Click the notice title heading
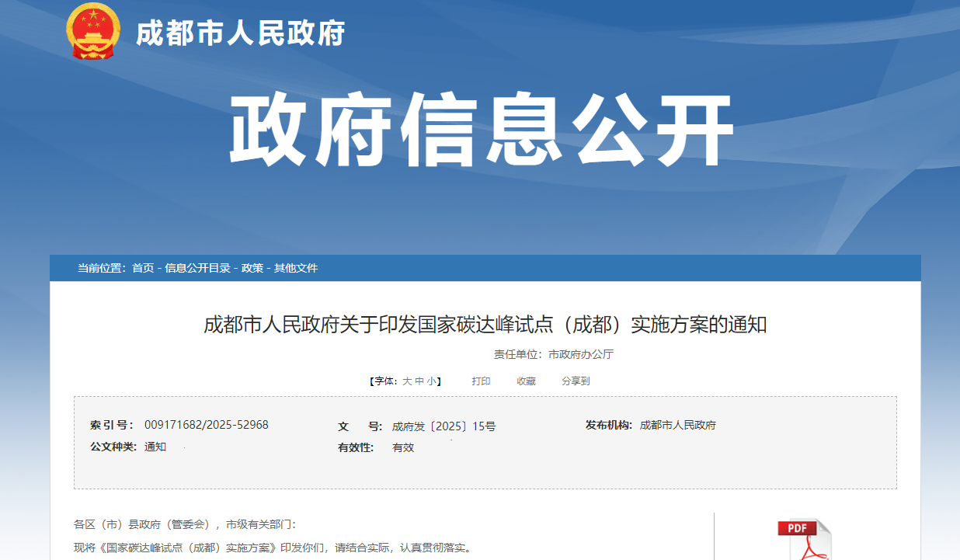This screenshot has width=960, height=560. (x=485, y=325)
